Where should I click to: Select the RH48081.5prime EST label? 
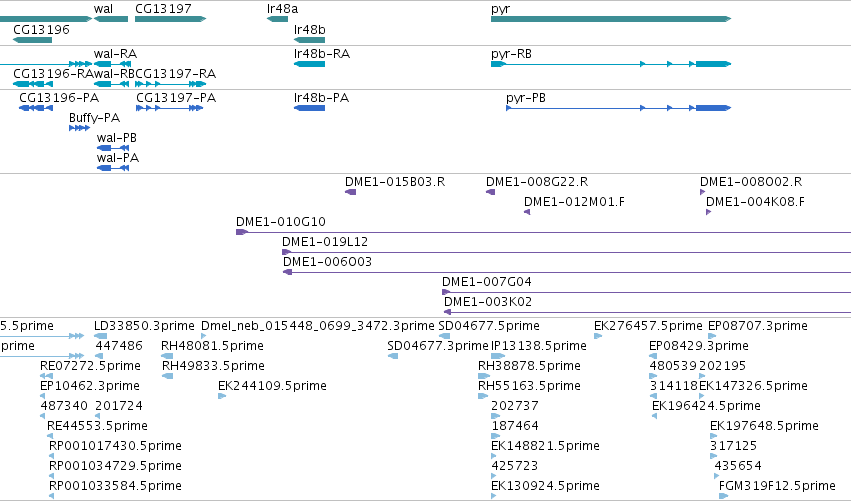pyautogui.click(x=212, y=346)
